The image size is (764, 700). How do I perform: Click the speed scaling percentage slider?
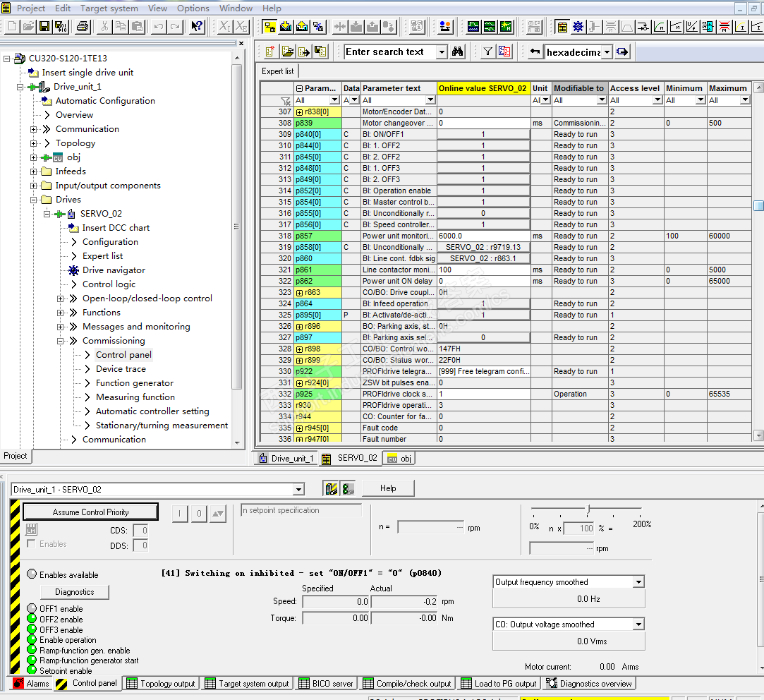(x=588, y=509)
